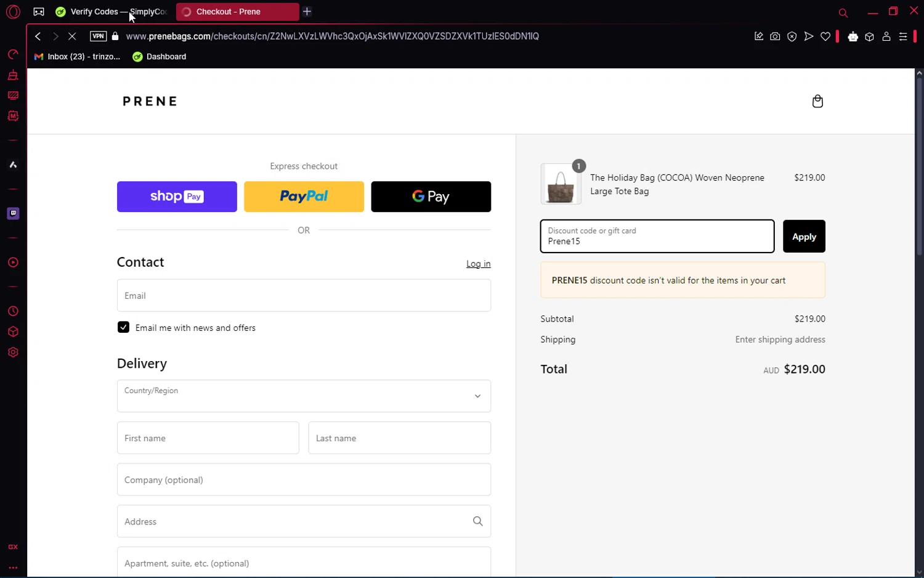Open sidebar settings gear icon

[13, 352]
